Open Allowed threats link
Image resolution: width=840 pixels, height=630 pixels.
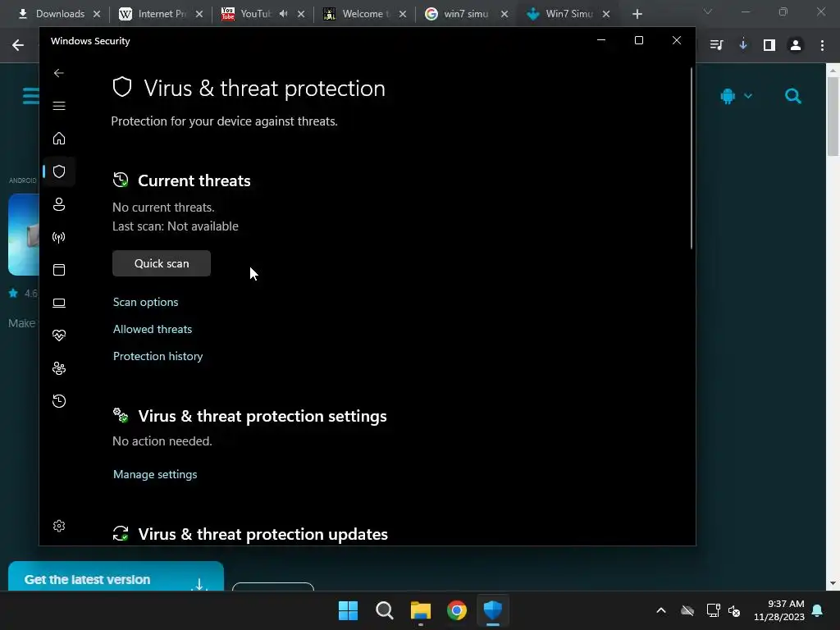point(152,329)
